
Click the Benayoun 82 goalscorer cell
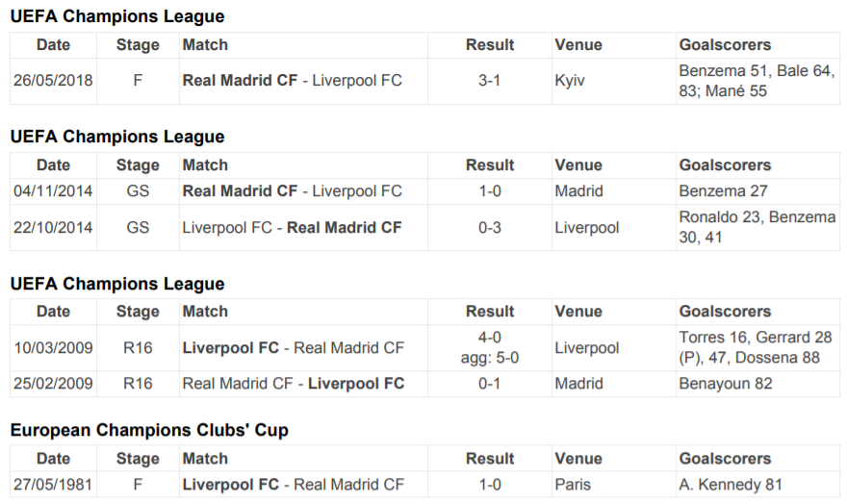(x=757, y=384)
